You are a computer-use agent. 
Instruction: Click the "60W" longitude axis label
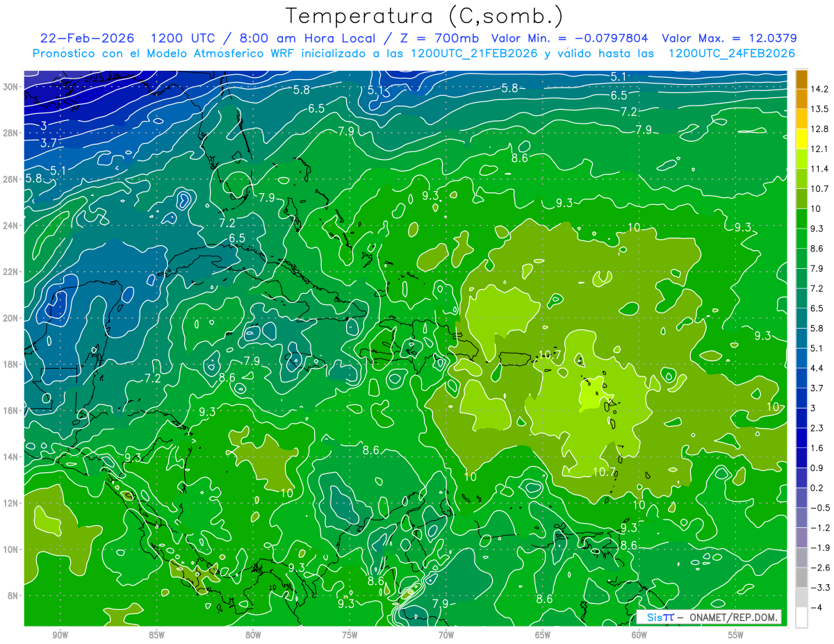click(639, 634)
